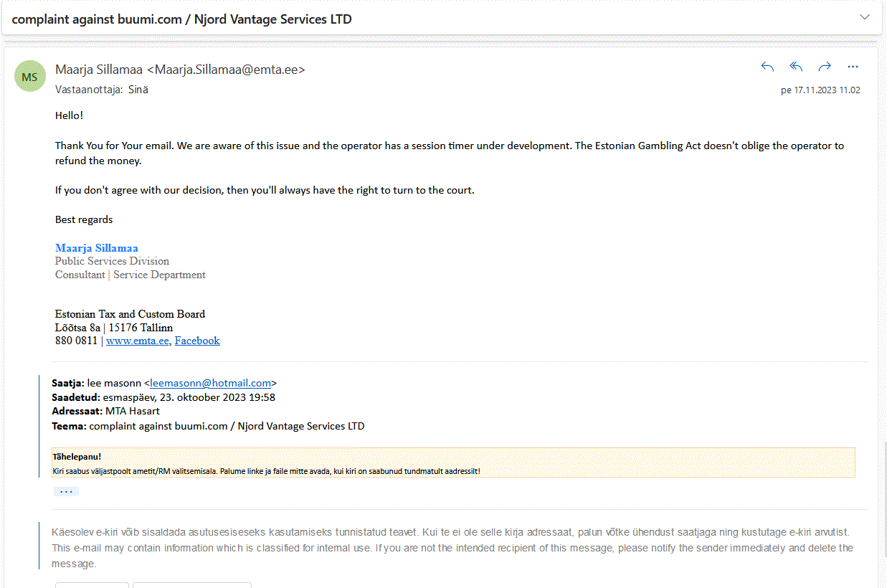Click the quoted Teema subject line
The height and width of the screenshot is (588, 887).
208,426
